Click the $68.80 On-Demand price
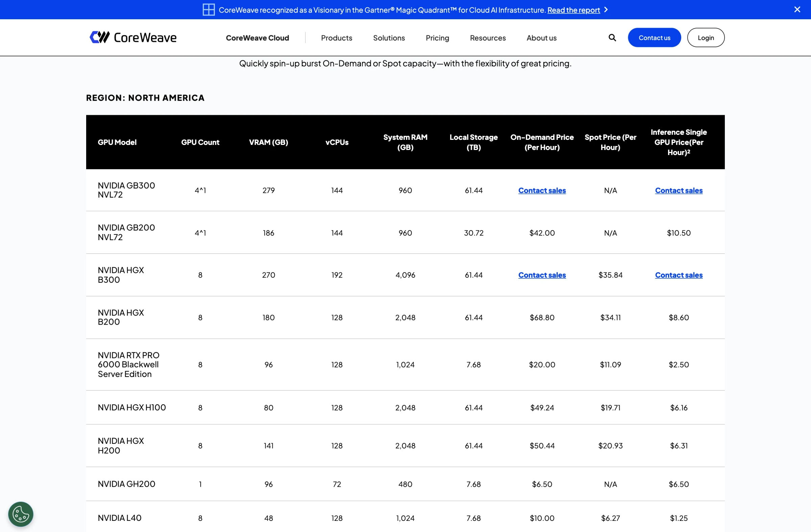 [542, 318]
